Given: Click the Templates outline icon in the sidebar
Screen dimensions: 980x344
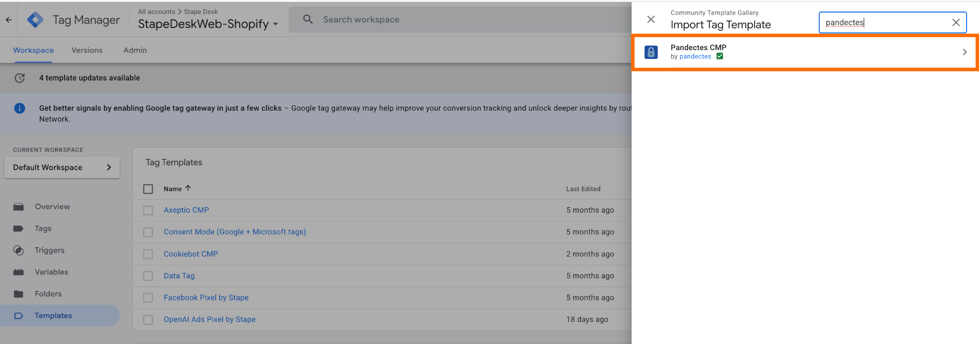Looking at the screenshot, I should click(x=19, y=316).
